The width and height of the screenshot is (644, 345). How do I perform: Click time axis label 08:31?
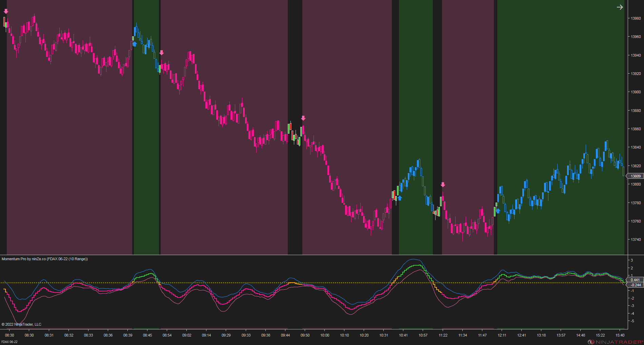(49, 335)
